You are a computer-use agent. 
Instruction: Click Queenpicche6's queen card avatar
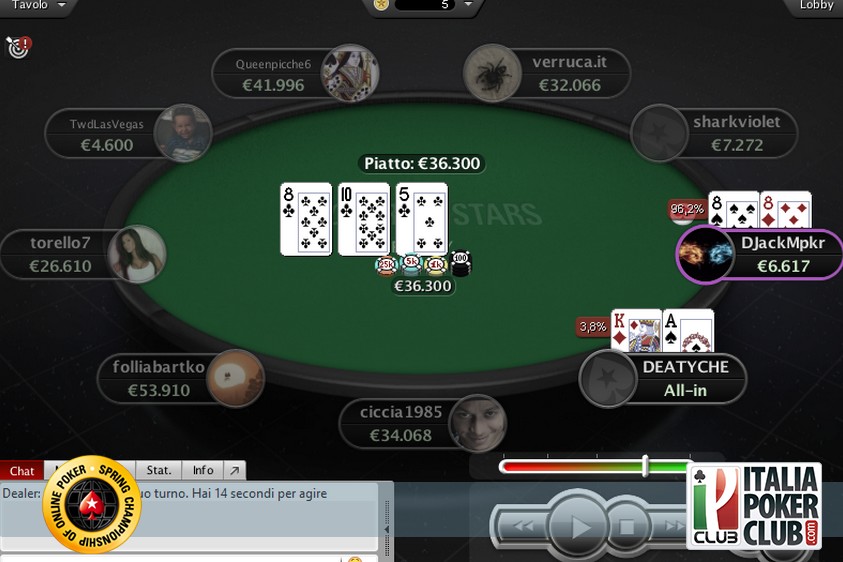[x=349, y=73]
